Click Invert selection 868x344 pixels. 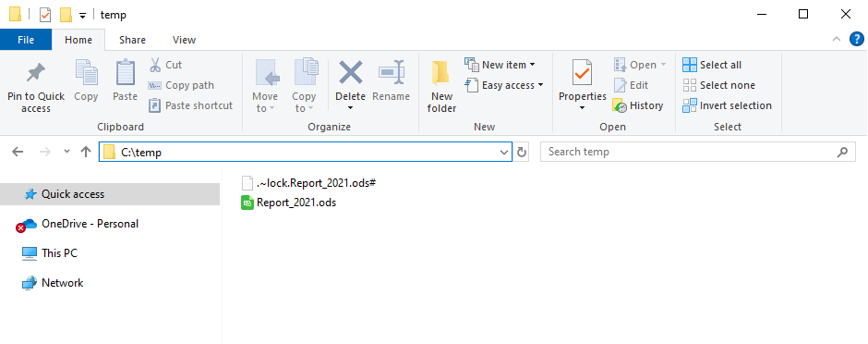tap(727, 105)
